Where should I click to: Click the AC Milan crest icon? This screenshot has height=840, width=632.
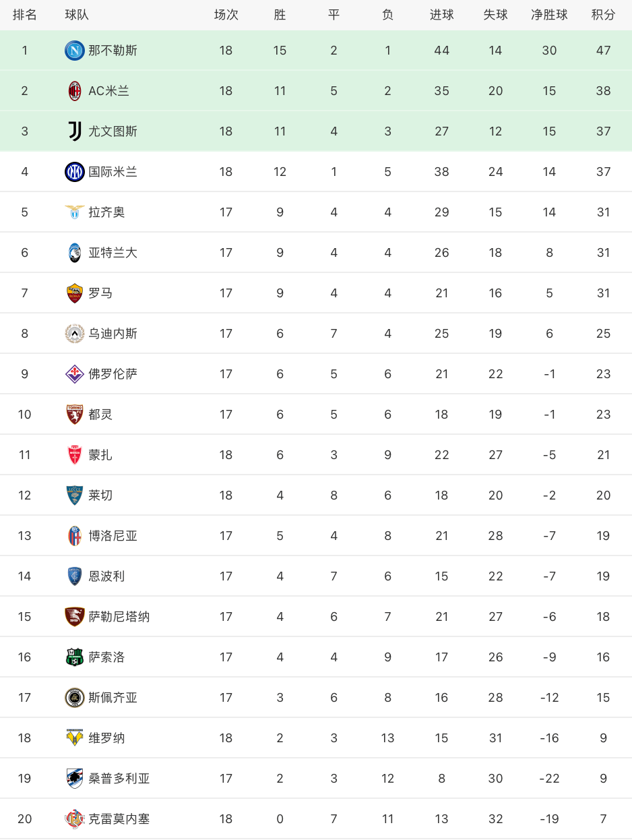coord(75,91)
